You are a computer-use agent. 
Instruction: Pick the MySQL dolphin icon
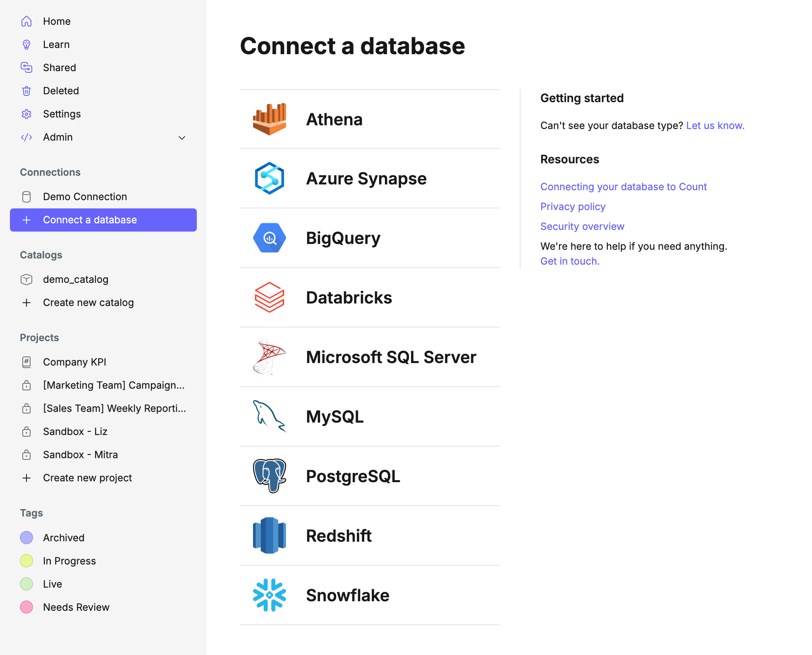[x=269, y=416]
